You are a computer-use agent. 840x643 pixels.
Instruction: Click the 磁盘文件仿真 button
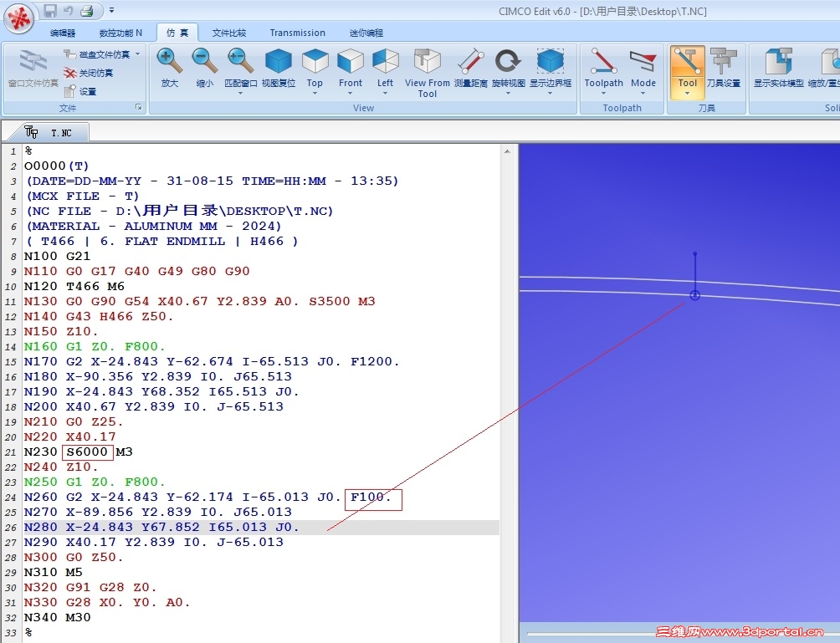pyautogui.click(x=99, y=54)
